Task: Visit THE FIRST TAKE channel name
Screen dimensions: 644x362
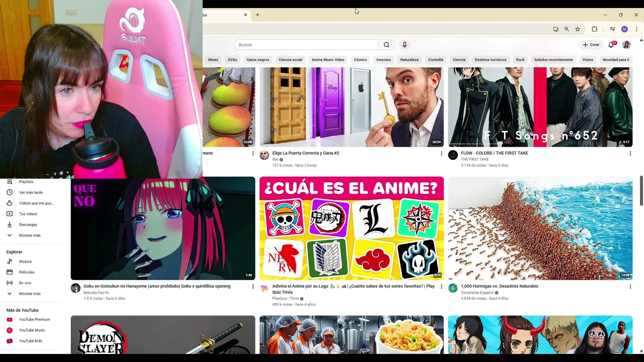Action: point(475,159)
